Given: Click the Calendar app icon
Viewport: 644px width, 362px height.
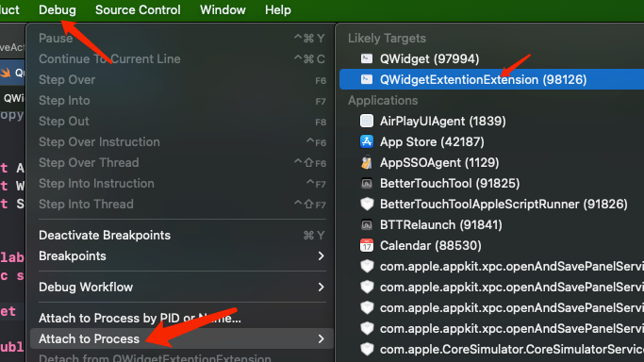Looking at the screenshot, I should (x=367, y=245).
